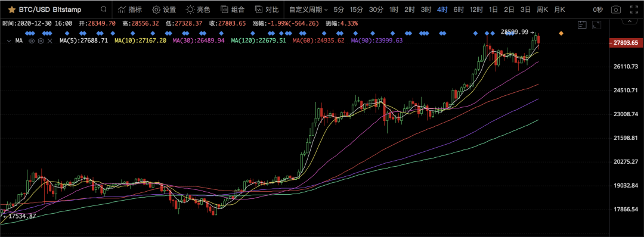
Task: Click the MA(120):22679.51 legend value
Action: [258, 40]
